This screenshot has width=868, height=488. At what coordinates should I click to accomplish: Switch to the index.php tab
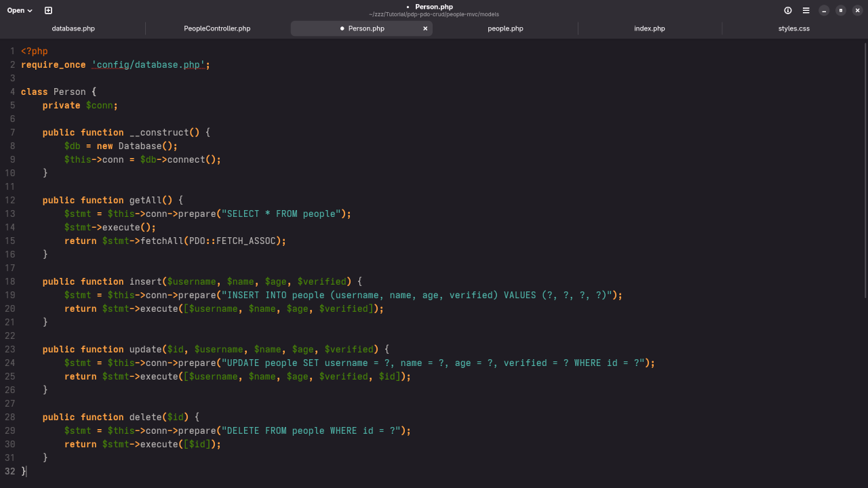[x=650, y=28]
